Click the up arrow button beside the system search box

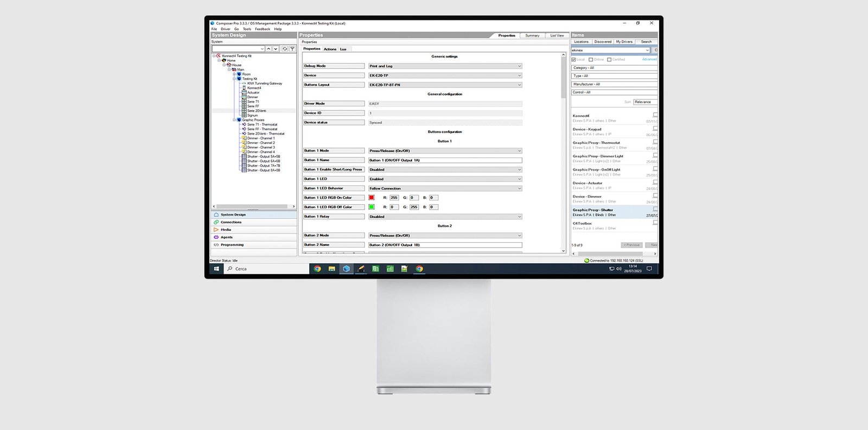[x=269, y=49]
